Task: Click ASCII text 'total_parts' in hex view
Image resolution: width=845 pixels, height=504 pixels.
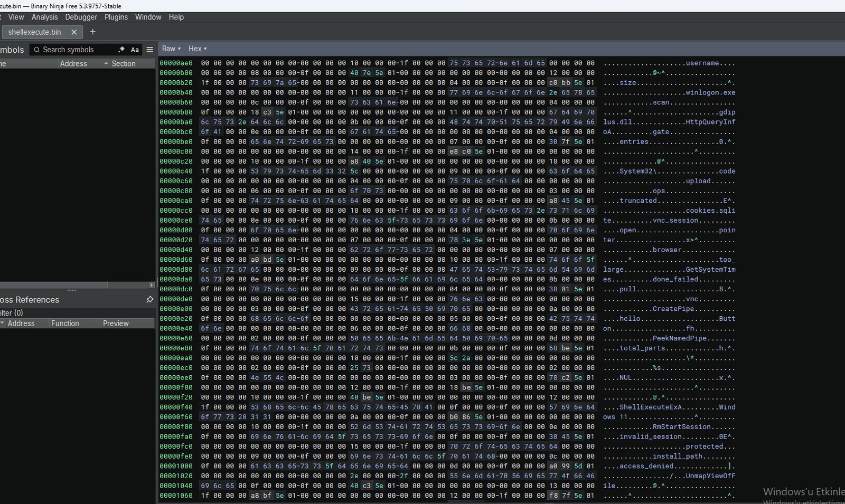Action: tap(642, 348)
